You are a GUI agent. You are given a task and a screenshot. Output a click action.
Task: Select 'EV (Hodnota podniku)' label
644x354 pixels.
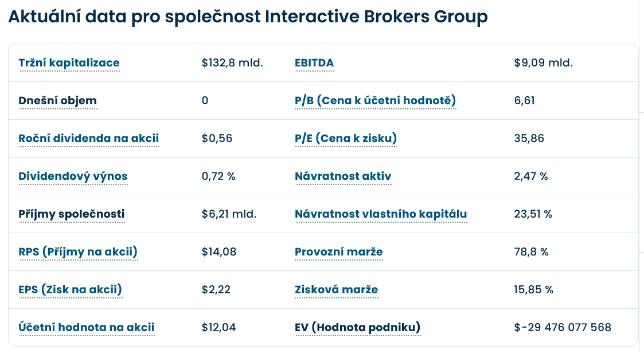357,328
